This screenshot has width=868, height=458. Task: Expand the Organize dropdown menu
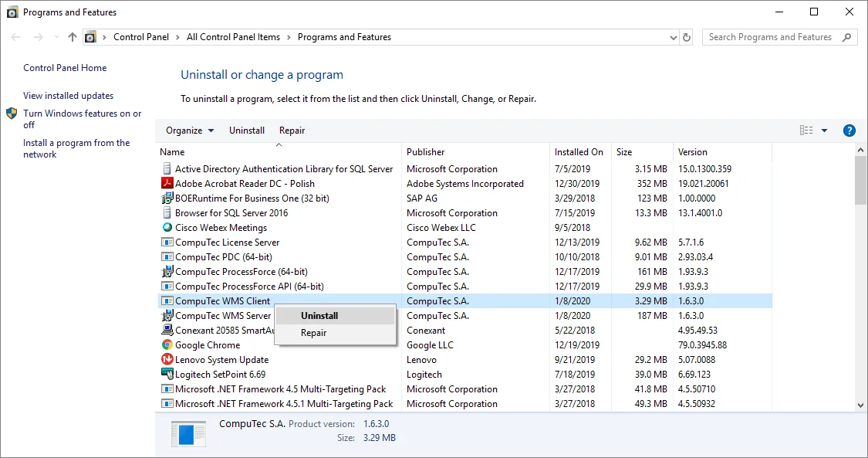point(190,131)
